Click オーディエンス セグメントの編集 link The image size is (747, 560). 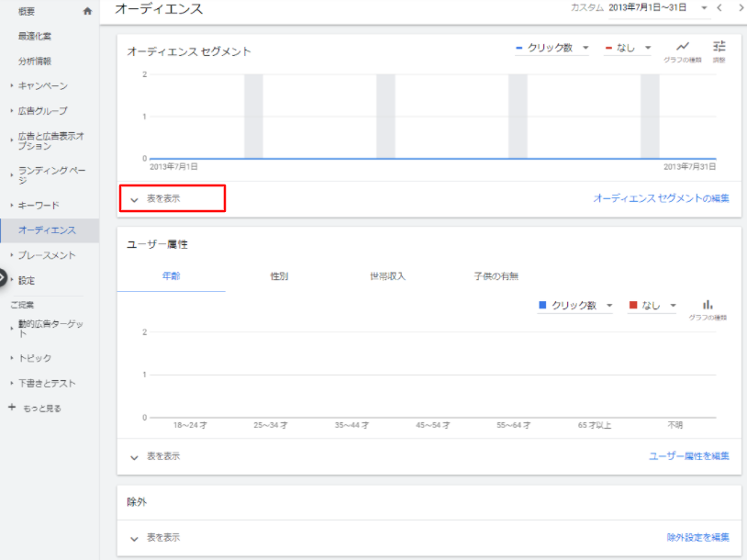[x=661, y=198]
